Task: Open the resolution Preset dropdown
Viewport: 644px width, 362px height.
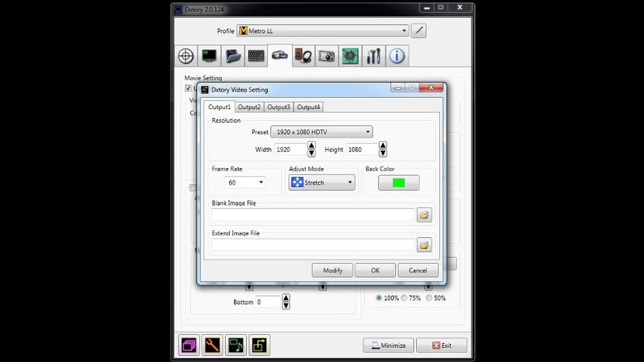Action: point(321,132)
